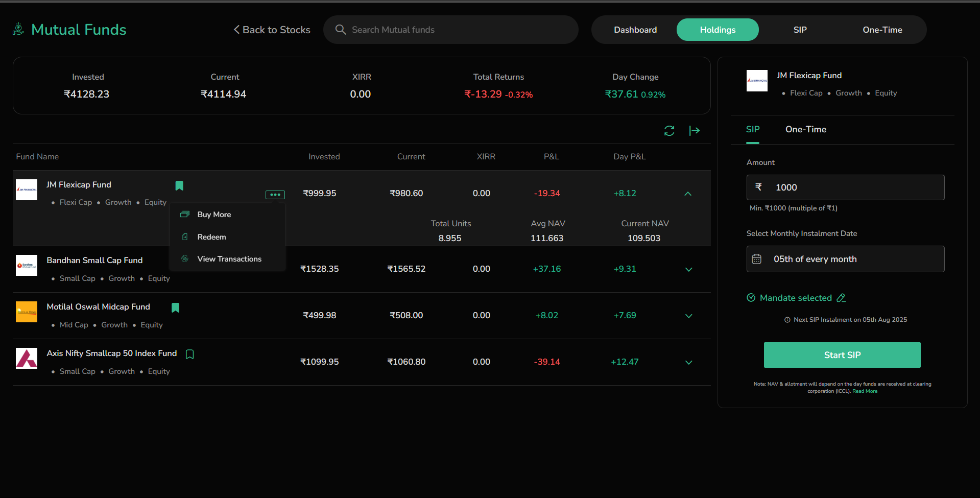This screenshot has width=980, height=498.
Task: Click Axis Nifty Smallcap 50 Index Fund name
Action: pyautogui.click(x=112, y=353)
